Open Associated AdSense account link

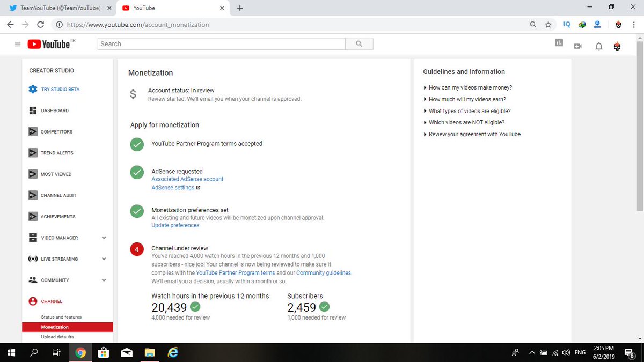point(187,179)
